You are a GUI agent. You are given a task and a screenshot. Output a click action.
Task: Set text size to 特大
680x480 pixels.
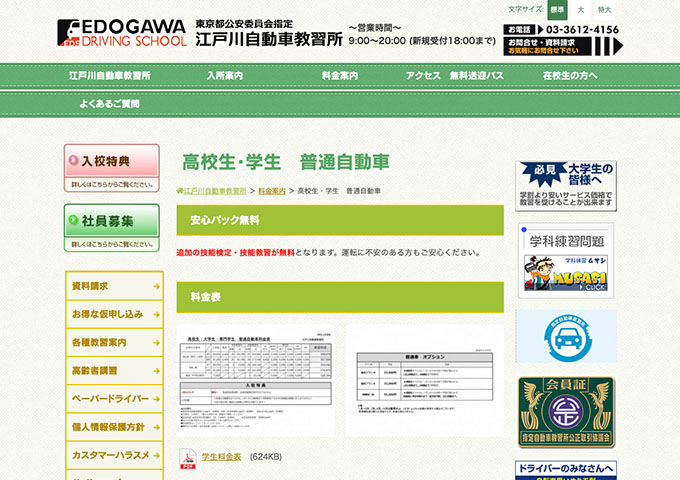tap(604, 10)
